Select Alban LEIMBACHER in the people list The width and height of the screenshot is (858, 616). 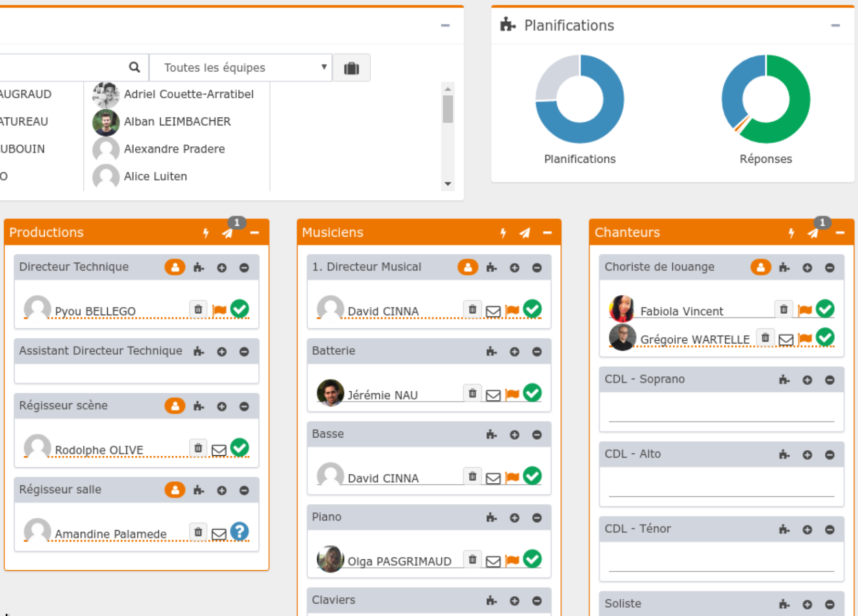coord(177,122)
